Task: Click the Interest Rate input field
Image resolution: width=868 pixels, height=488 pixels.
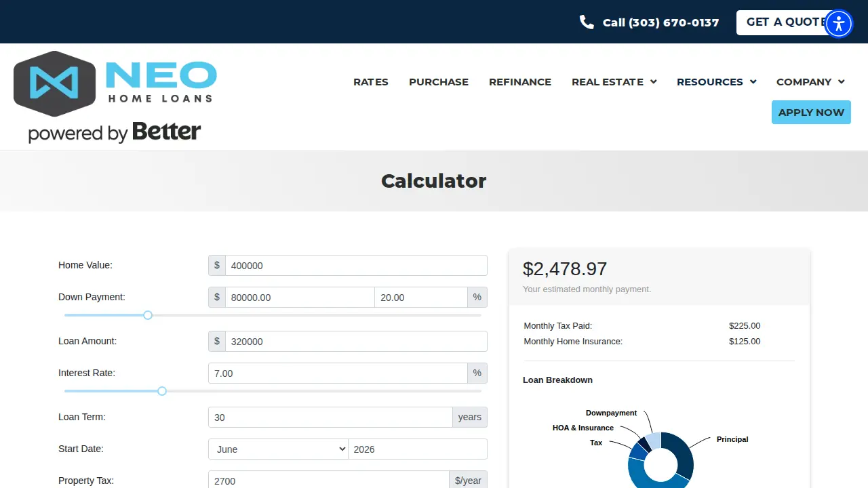Action: tap(338, 373)
